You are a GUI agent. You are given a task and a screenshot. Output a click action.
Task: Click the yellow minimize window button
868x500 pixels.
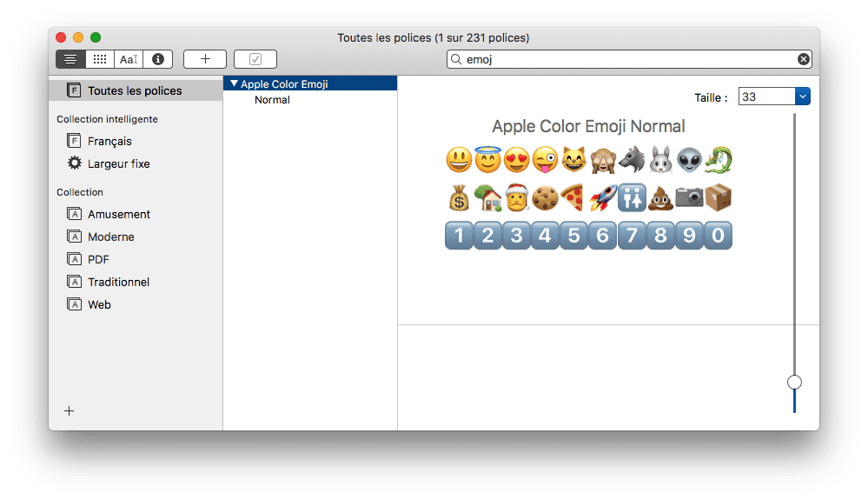click(x=78, y=37)
